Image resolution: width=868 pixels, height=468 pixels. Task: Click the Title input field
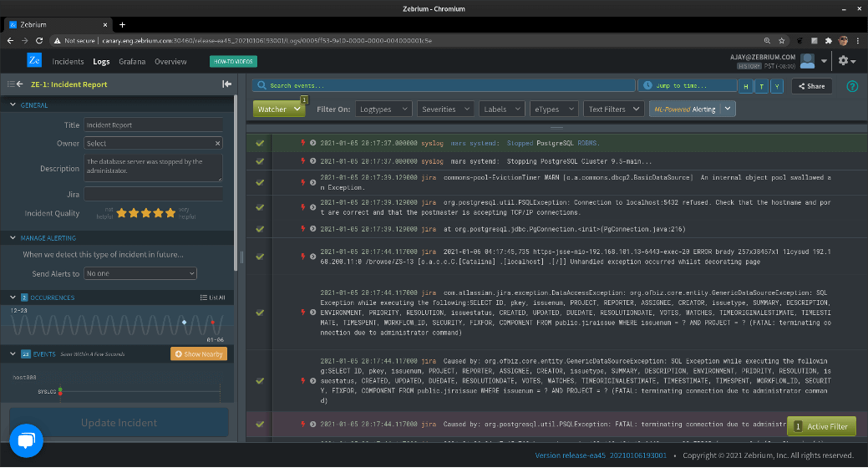[154, 125]
